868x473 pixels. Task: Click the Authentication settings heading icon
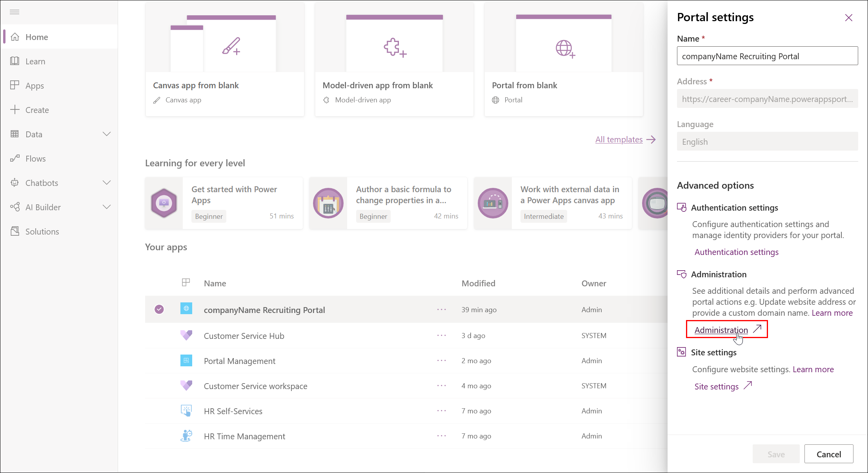[x=682, y=207]
